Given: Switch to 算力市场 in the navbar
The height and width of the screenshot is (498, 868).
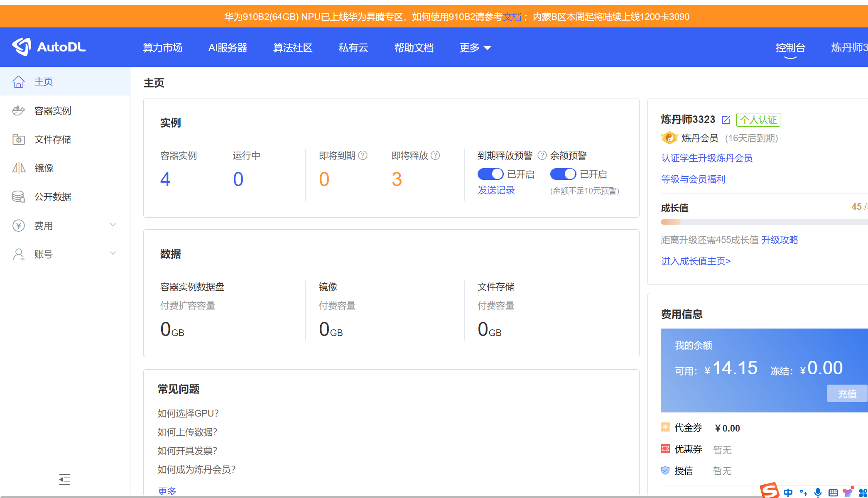Looking at the screenshot, I should click(x=162, y=47).
